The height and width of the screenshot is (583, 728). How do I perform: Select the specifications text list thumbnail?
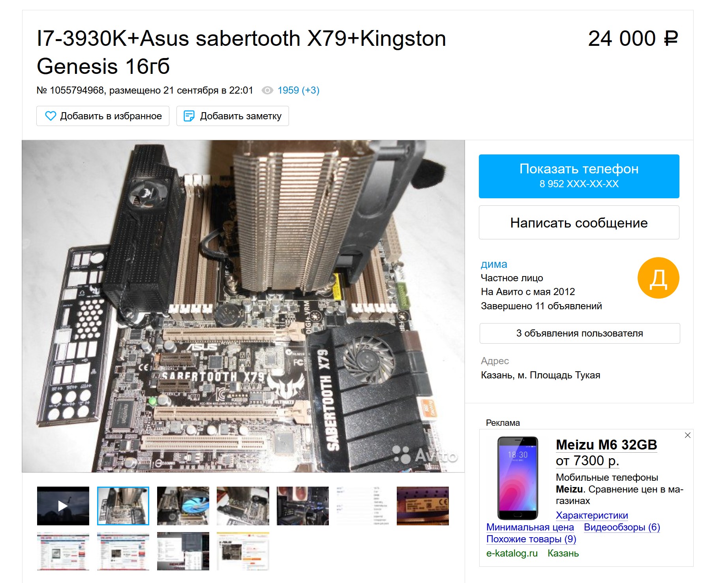(x=363, y=506)
